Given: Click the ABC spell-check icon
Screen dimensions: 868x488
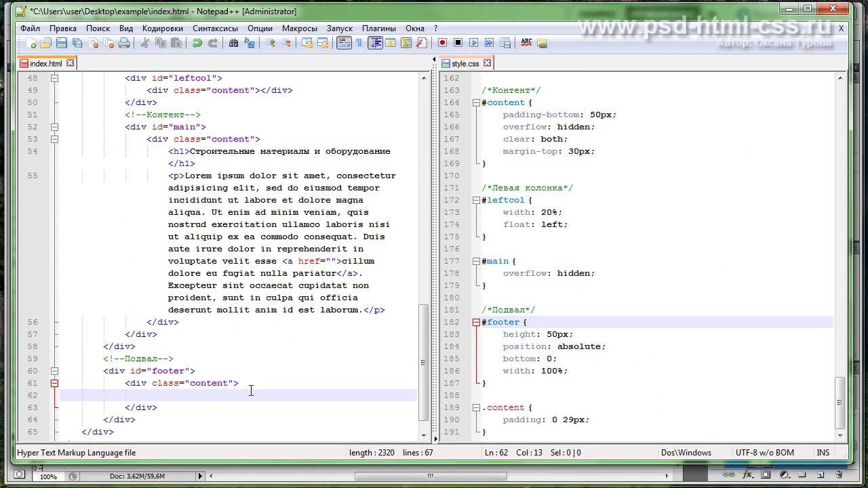Looking at the screenshot, I should [x=526, y=43].
